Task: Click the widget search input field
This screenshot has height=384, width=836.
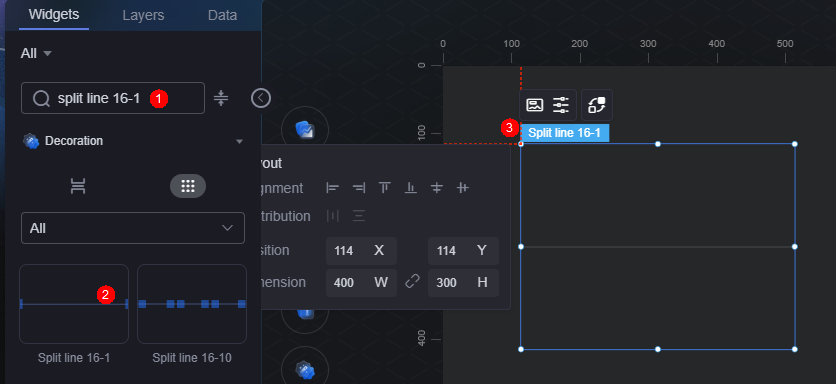Action: point(112,98)
